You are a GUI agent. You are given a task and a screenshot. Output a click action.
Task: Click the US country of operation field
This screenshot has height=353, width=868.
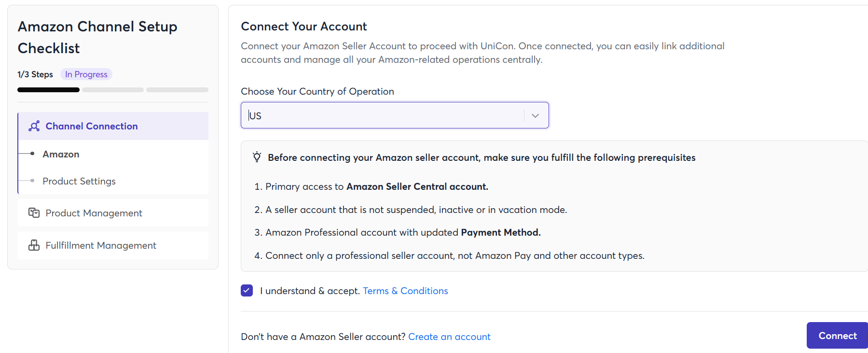381,115
